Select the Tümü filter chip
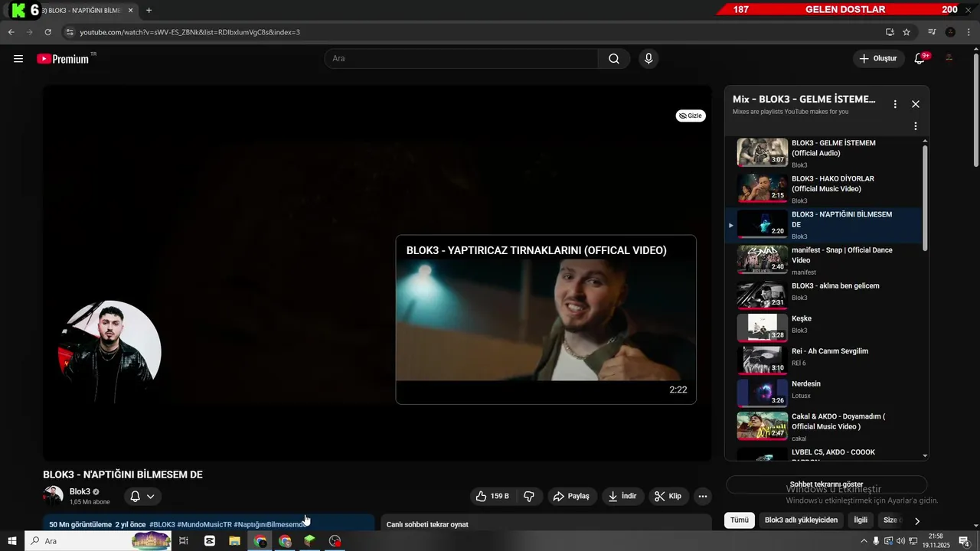 point(740,520)
